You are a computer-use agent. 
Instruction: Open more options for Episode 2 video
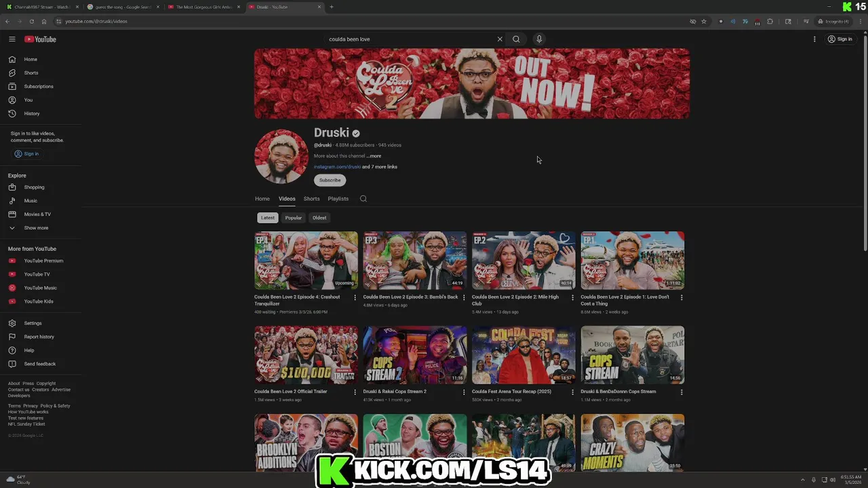[572, 297]
